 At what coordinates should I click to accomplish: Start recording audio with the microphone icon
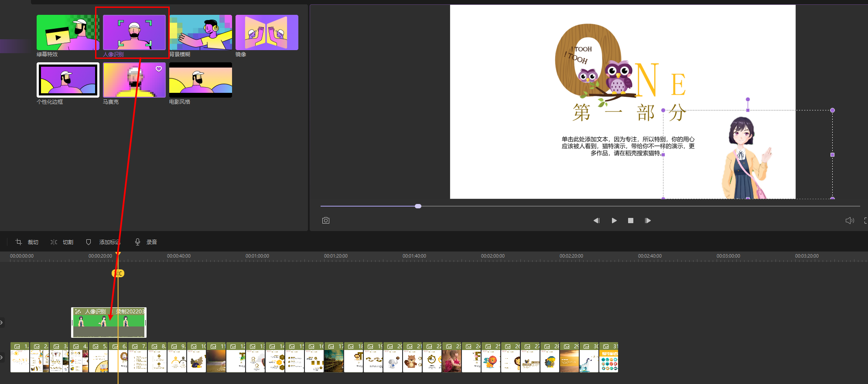[137, 242]
